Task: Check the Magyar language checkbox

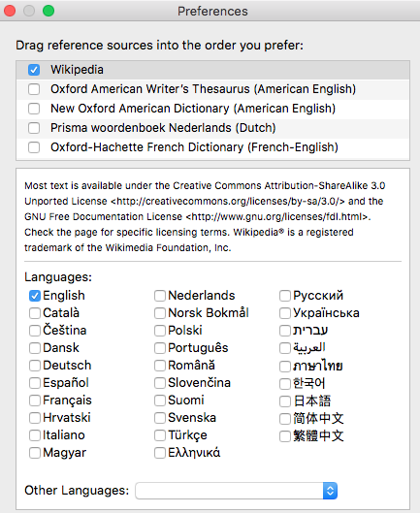Action: pos(35,453)
